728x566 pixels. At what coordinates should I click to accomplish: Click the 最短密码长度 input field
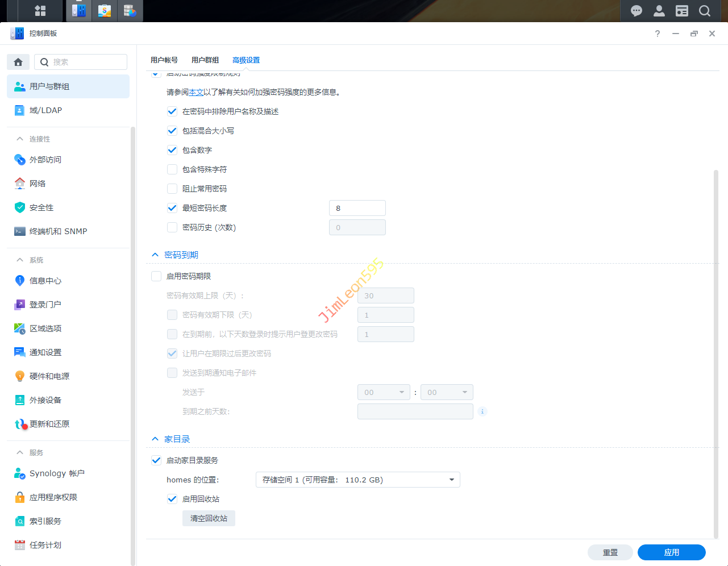coord(357,208)
